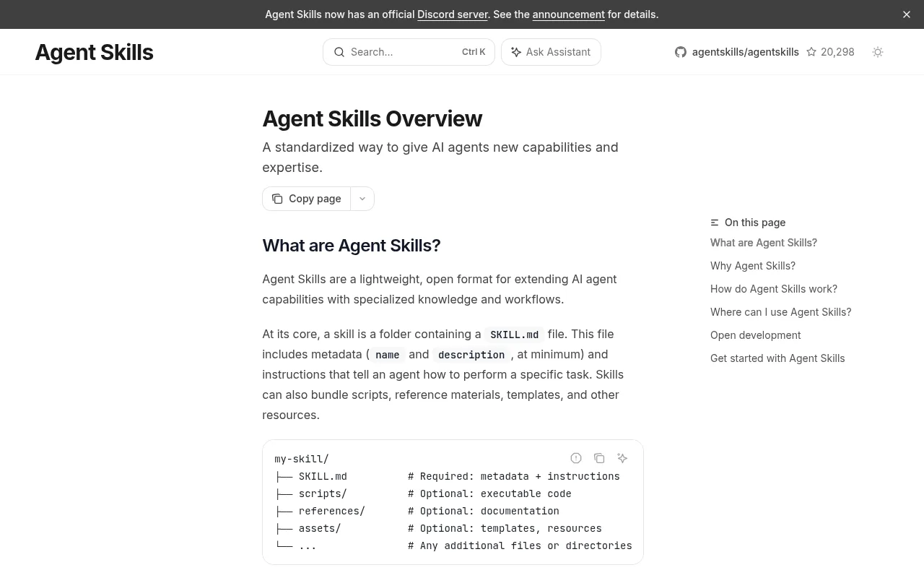
Task: Click the On this page list icon
Action: pos(715,223)
